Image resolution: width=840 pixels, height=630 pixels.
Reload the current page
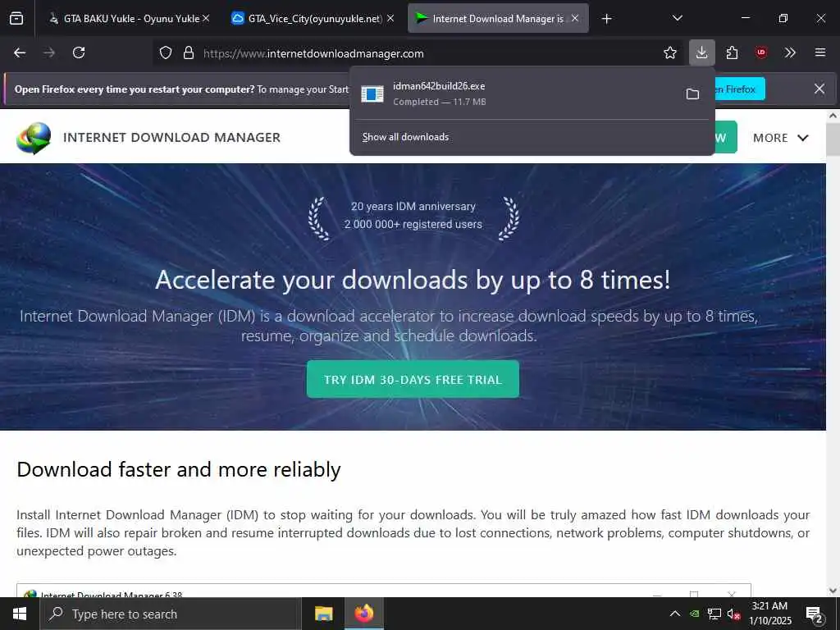coord(79,53)
